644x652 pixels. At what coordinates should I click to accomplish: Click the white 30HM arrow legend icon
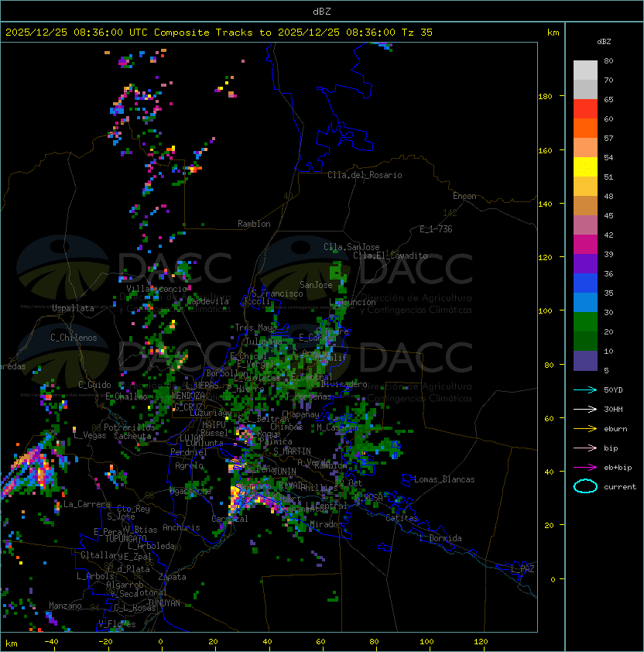click(585, 409)
